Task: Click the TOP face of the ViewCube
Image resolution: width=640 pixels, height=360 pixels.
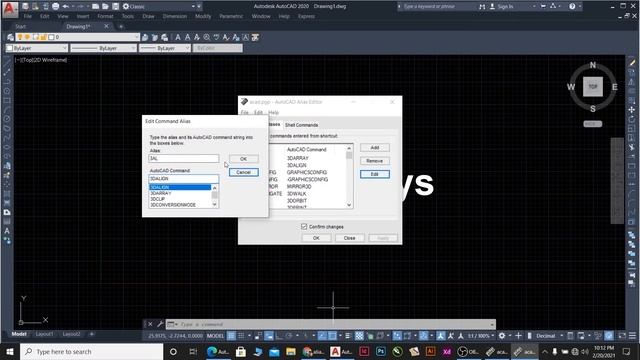Action: click(x=593, y=87)
